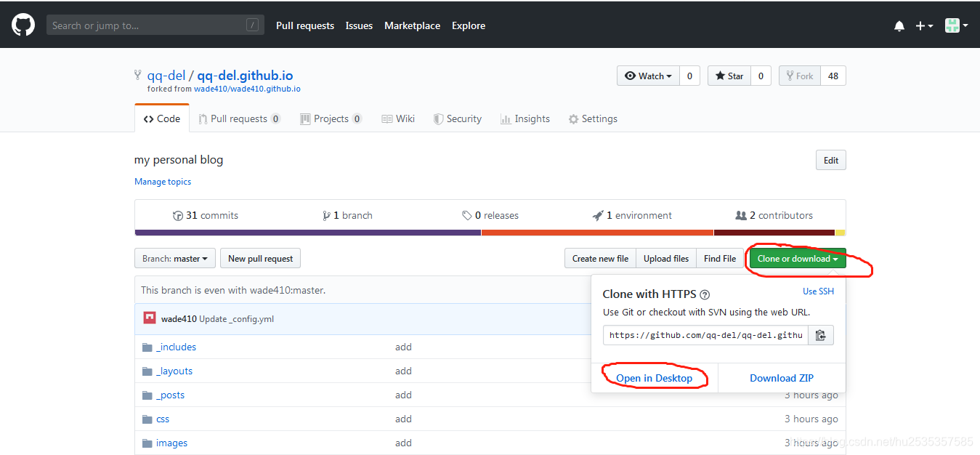The height and width of the screenshot is (455, 980).
Task: Click the 'add' commit message for images
Action: coord(403,443)
